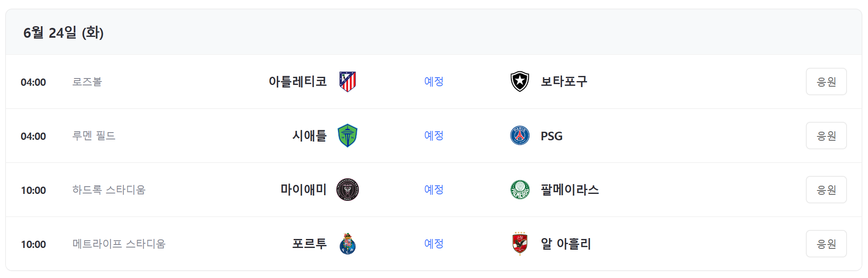Click the 응원 button for 마이애미 match
The height and width of the screenshot is (278, 868).
tap(826, 190)
